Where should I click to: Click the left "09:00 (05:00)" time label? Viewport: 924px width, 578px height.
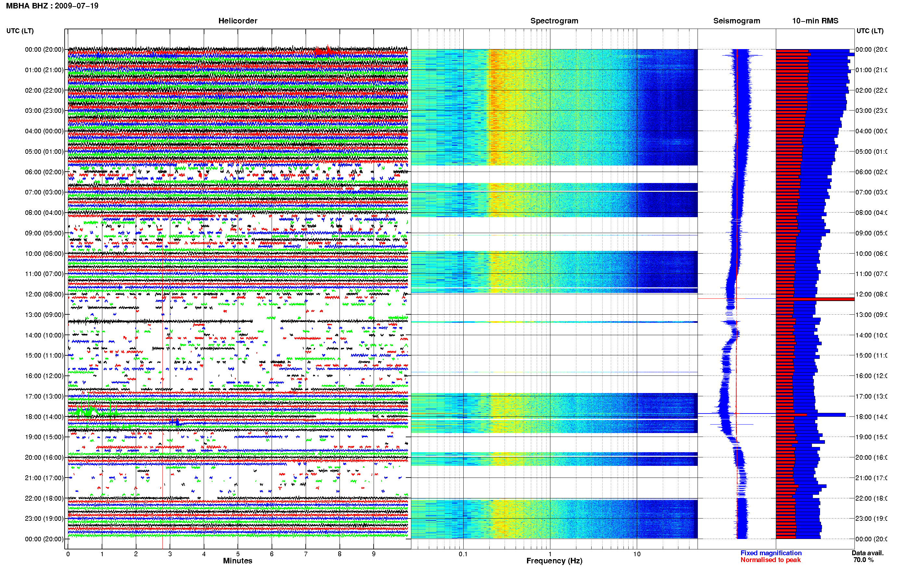(44, 233)
